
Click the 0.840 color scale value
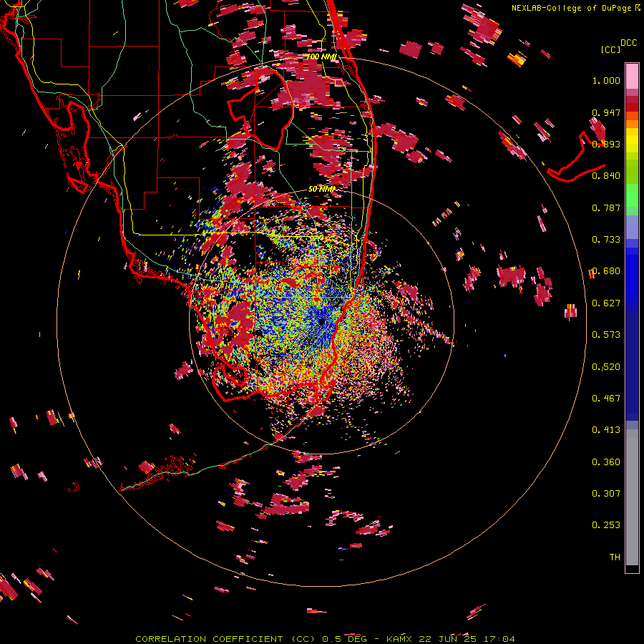point(606,176)
